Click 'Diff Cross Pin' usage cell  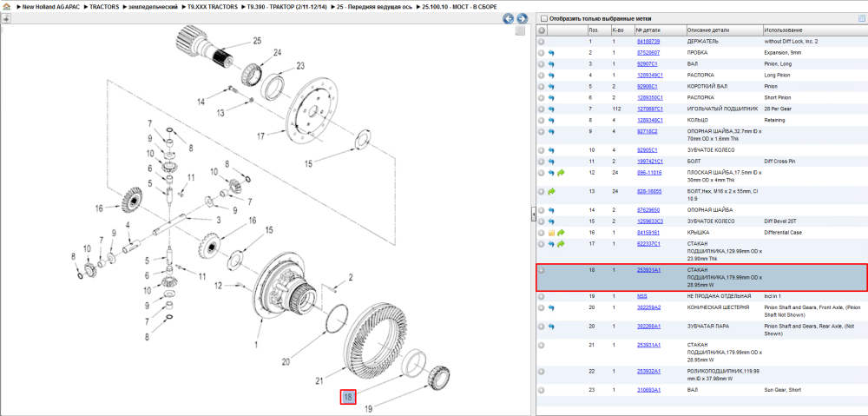[x=779, y=162]
